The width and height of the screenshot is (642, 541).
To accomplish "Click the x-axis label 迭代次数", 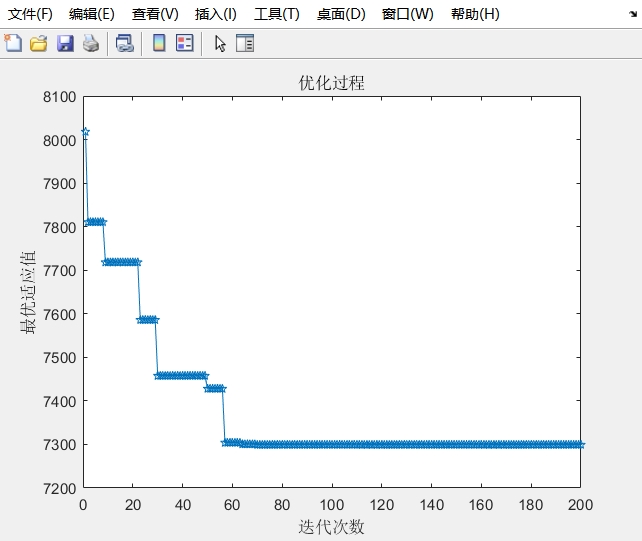I will click(x=331, y=527).
